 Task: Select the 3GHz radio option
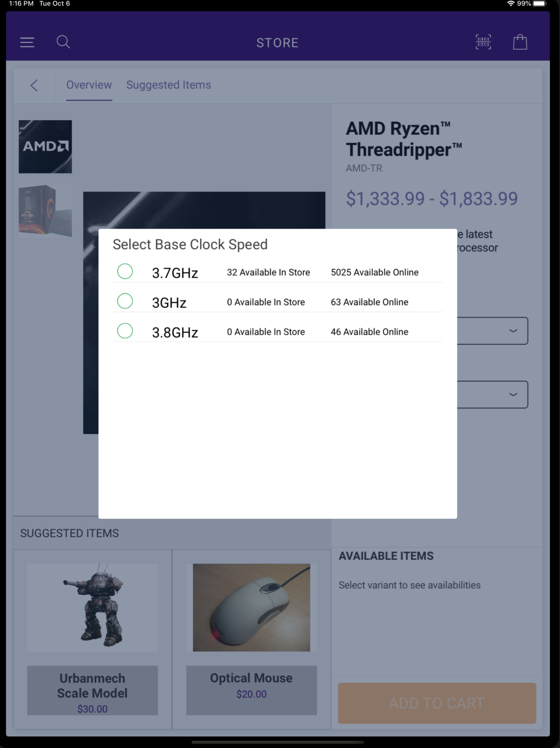coord(125,302)
